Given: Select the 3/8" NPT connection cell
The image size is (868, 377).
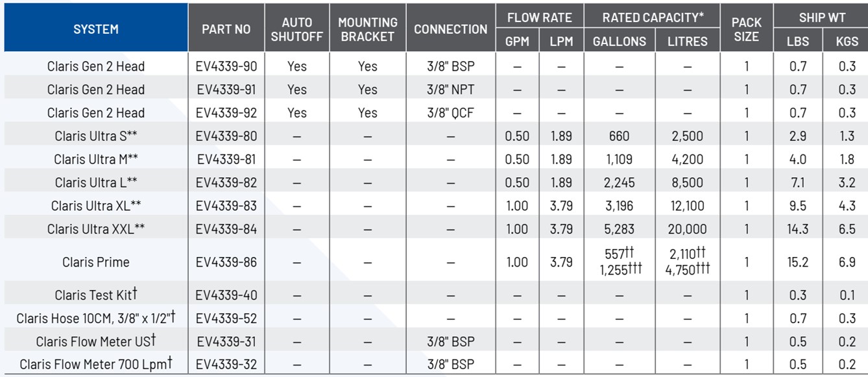Looking at the screenshot, I should (450, 90).
